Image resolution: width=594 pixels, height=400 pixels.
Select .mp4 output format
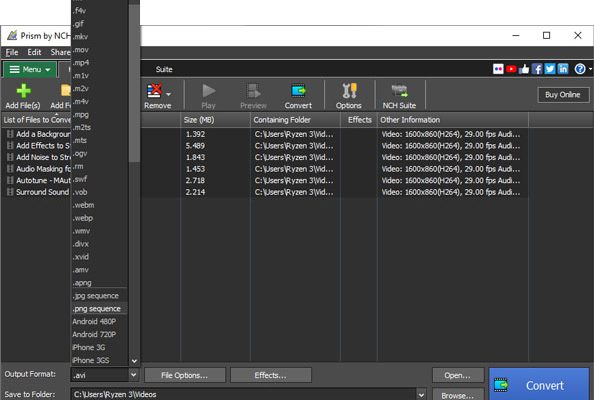[100, 62]
